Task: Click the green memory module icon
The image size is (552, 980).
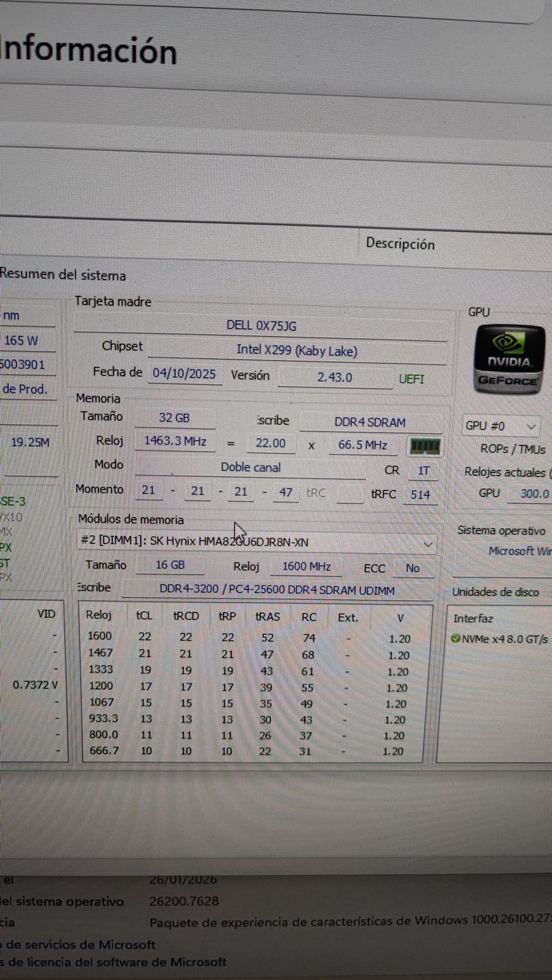Action: pyautogui.click(x=425, y=446)
